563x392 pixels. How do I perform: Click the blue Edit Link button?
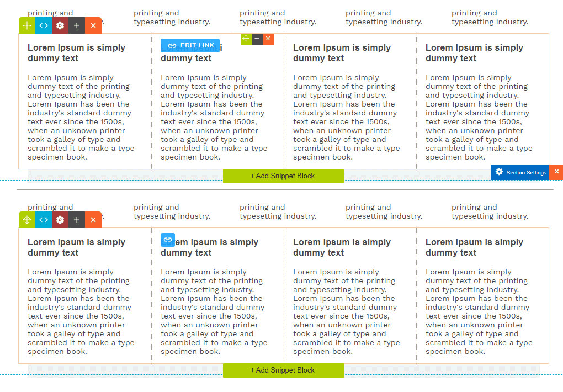(190, 45)
